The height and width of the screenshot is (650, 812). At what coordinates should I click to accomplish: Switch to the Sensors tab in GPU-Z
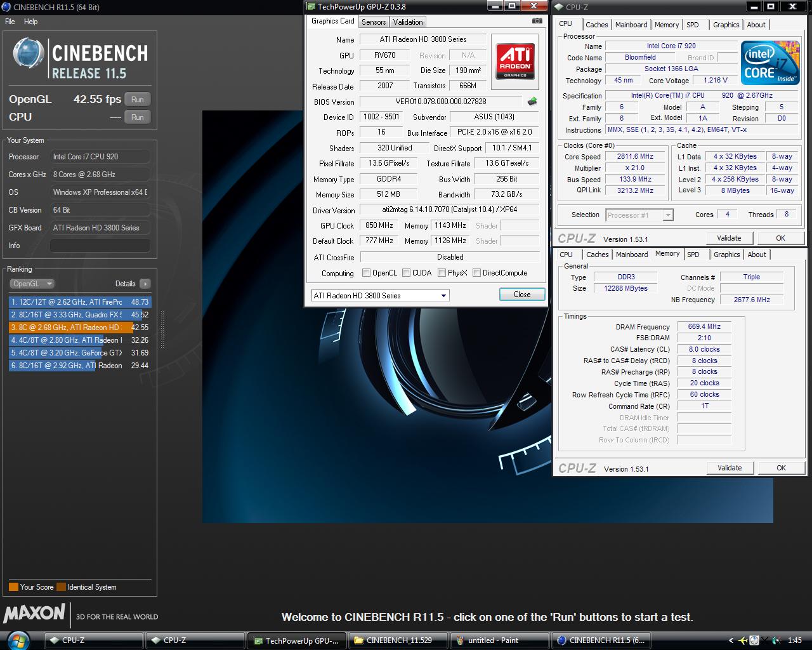[374, 22]
